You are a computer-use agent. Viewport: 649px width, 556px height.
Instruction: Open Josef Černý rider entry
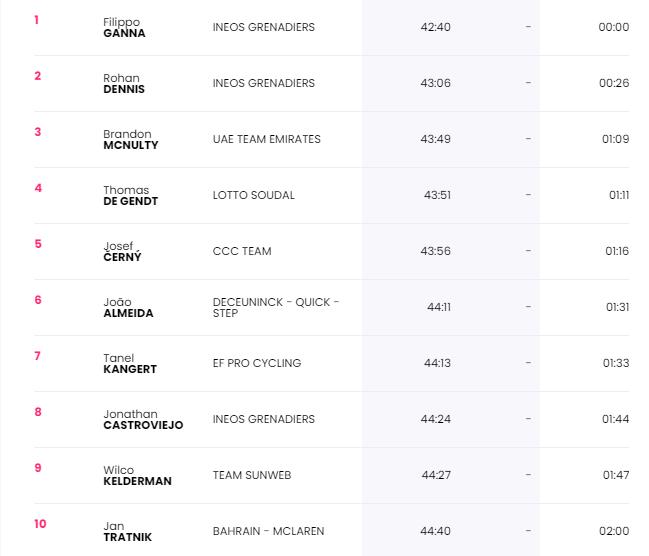122,251
